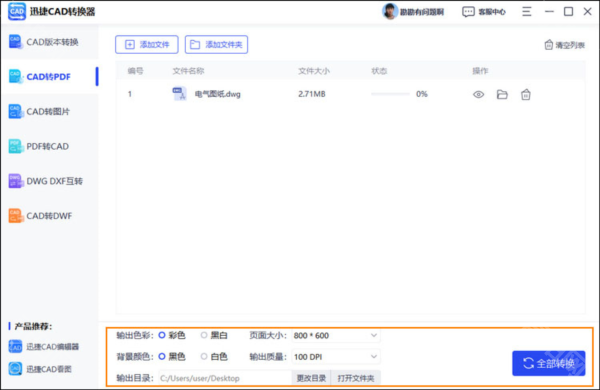Select 黑白 output color option
Screen dimensions: 600x390
[x=204, y=335]
